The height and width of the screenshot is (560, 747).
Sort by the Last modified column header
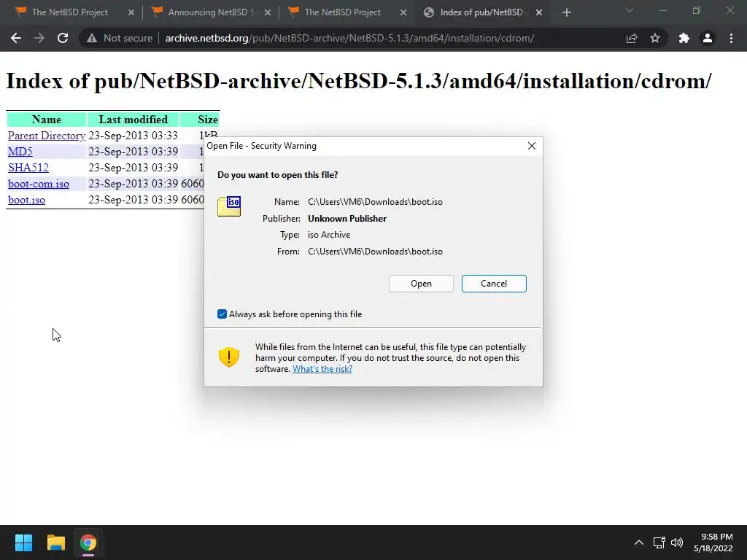coord(133,120)
